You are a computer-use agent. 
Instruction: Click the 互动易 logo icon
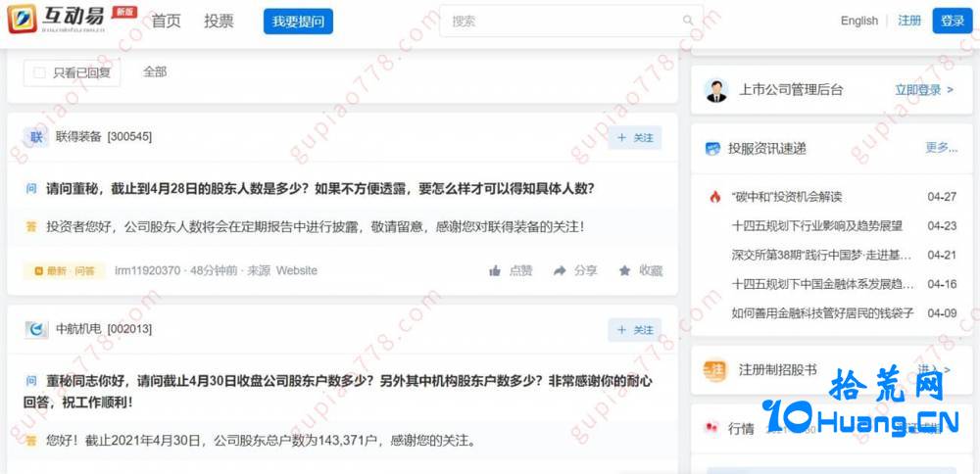(x=22, y=19)
